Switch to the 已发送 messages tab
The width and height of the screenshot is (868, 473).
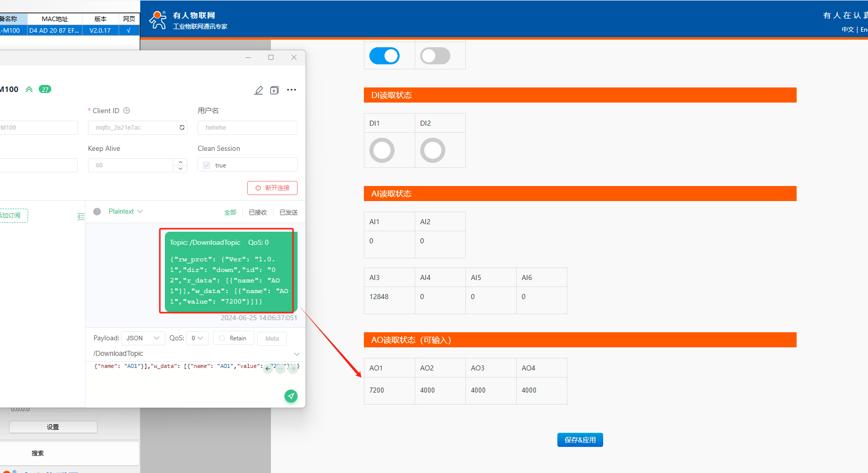point(288,213)
